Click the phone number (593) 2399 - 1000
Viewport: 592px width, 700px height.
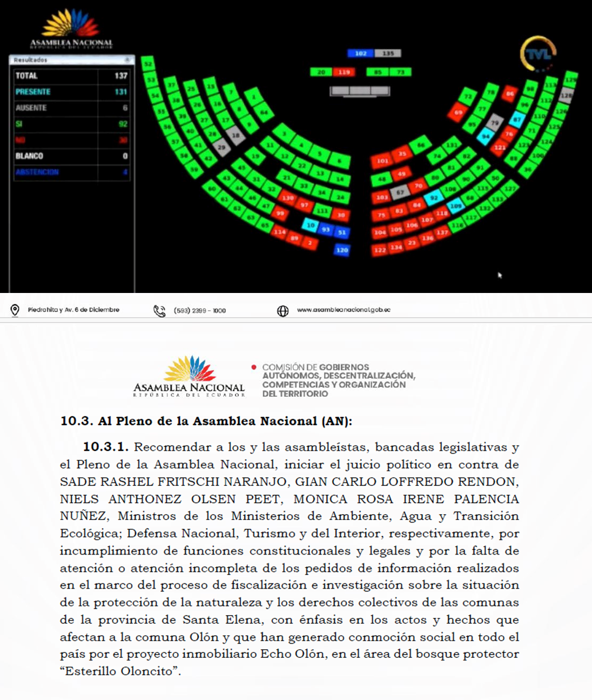pos(200,311)
